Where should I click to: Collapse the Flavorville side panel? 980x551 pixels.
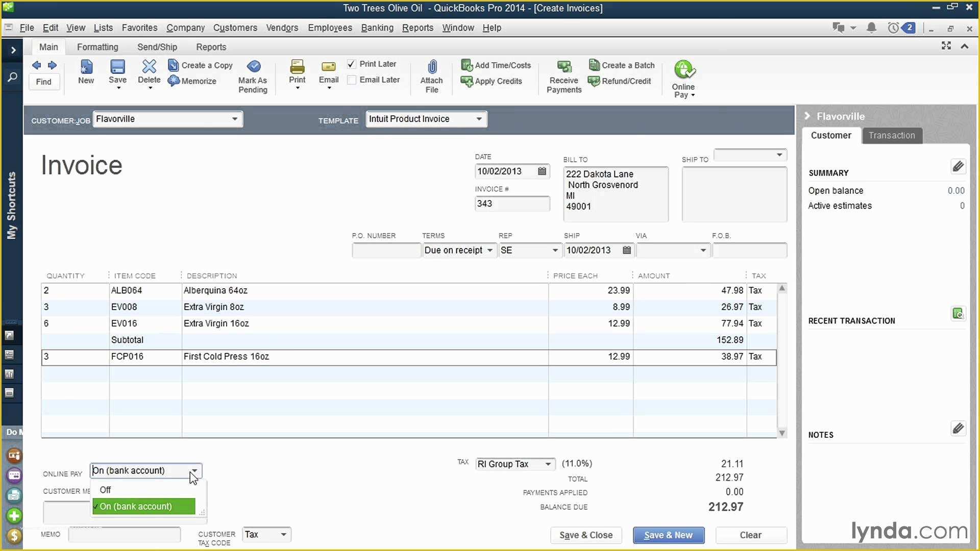click(807, 116)
